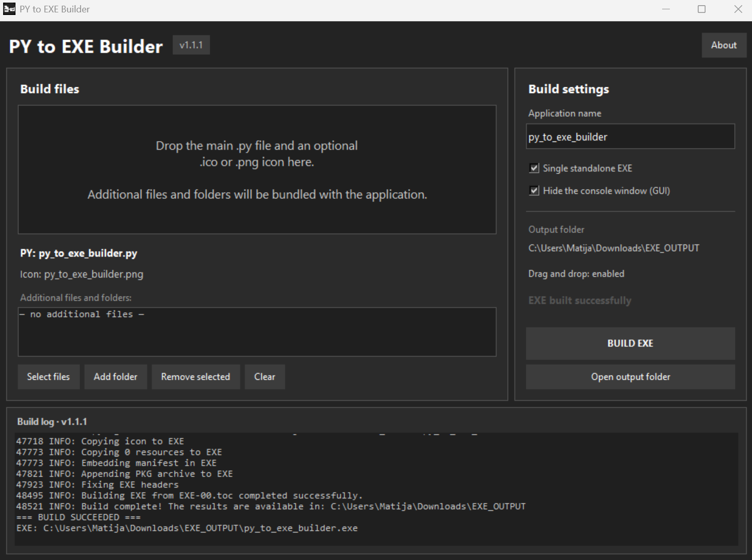Click the 'Copying 0 resources to EXE' log line
This screenshot has height=560, width=752.
tap(119, 452)
